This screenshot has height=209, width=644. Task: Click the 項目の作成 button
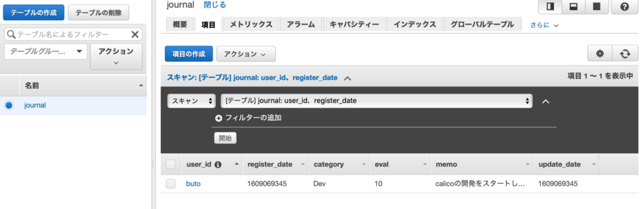click(188, 54)
